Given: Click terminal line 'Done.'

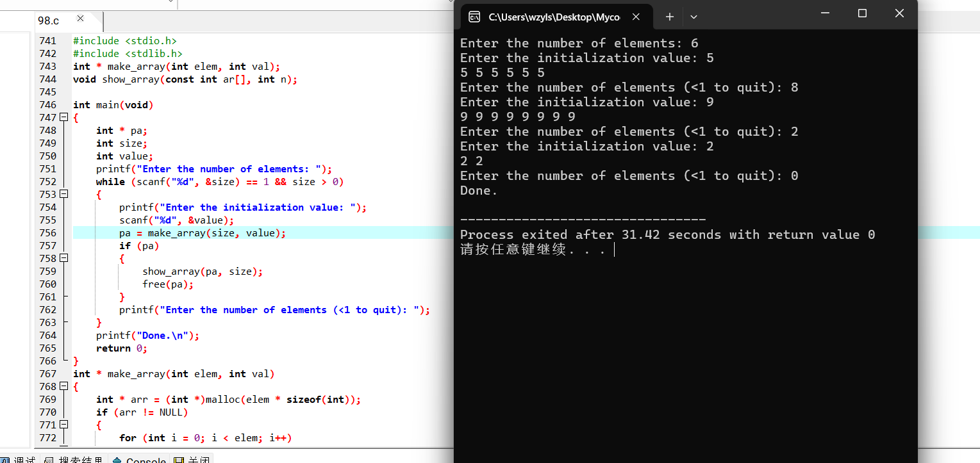Looking at the screenshot, I should click(x=479, y=190).
